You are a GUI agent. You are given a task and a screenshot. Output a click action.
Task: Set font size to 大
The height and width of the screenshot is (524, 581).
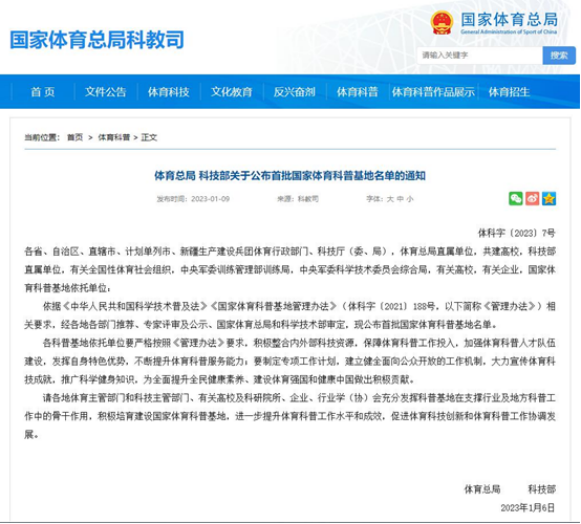pos(390,199)
